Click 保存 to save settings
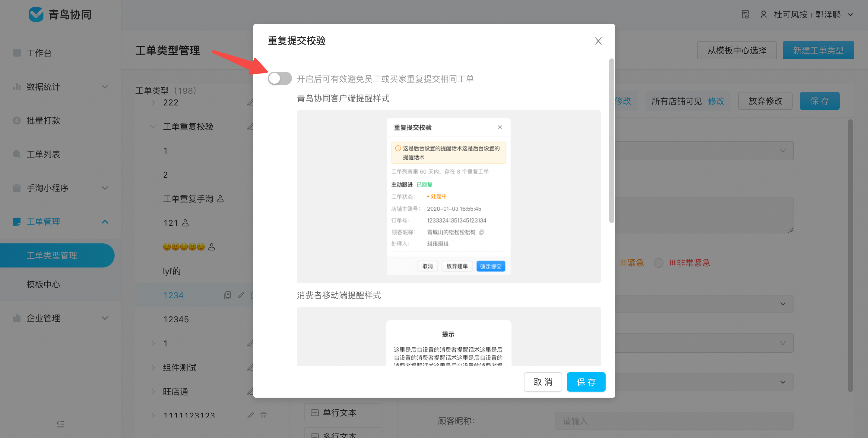 tap(586, 382)
